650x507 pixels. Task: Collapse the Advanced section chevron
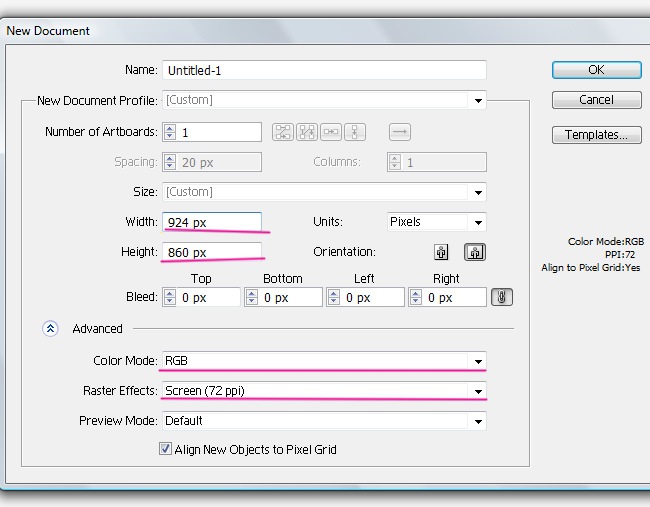pyautogui.click(x=50, y=328)
